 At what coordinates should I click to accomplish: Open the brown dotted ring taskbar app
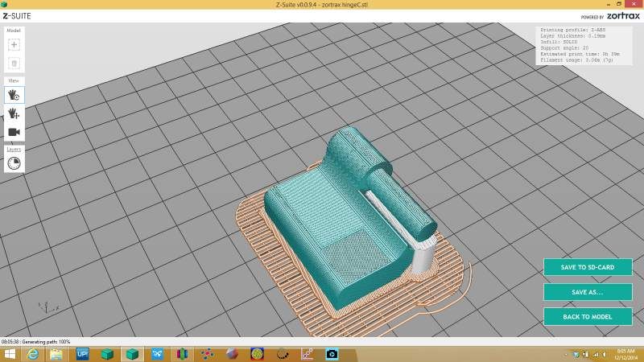[283, 354]
